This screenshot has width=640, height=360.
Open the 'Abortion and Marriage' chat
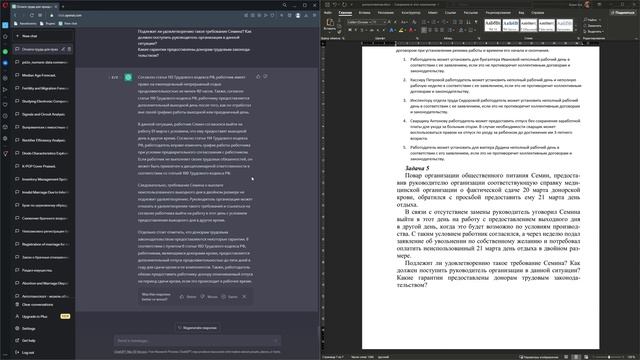point(43,283)
